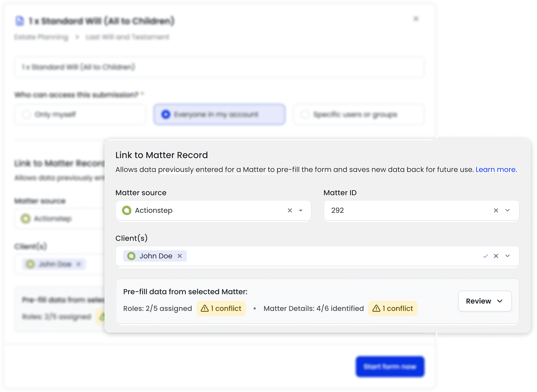
Task: Click the document icon beside Standard Will title
Action: click(x=20, y=21)
